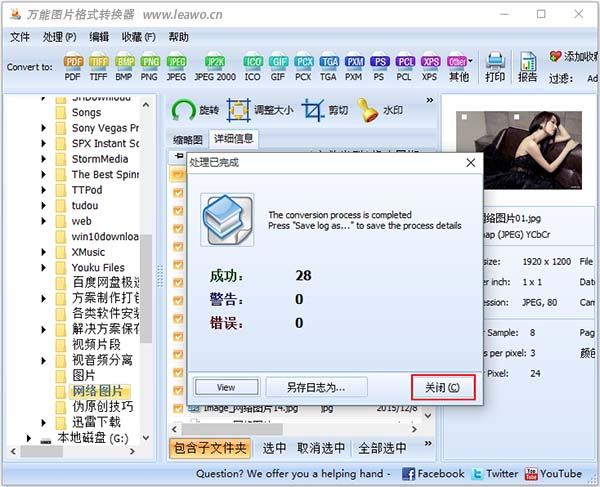Click folder tree horizontal scrollbar thumb
The height and width of the screenshot is (487, 600).
coord(41,451)
